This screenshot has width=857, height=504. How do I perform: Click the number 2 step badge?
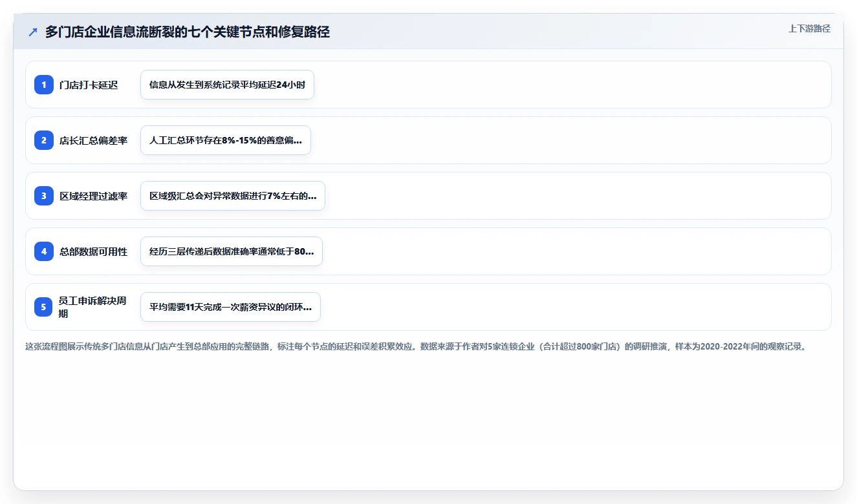[x=44, y=140]
